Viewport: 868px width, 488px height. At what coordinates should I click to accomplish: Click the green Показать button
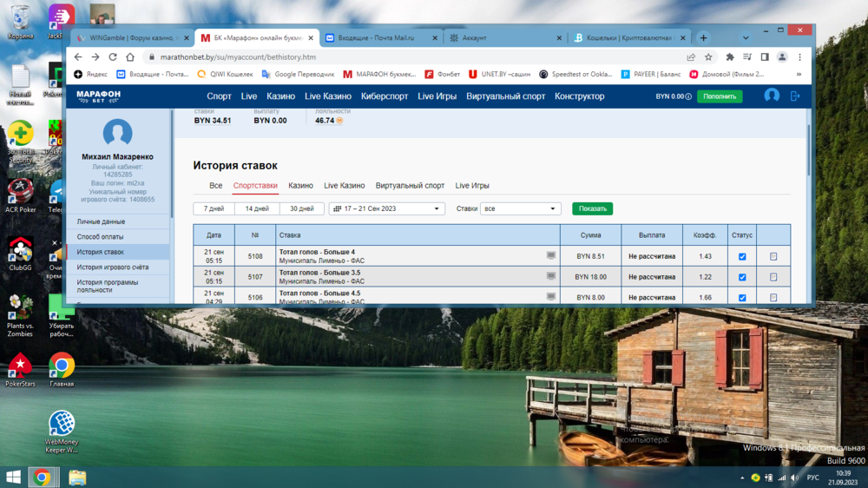pyautogui.click(x=592, y=208)
